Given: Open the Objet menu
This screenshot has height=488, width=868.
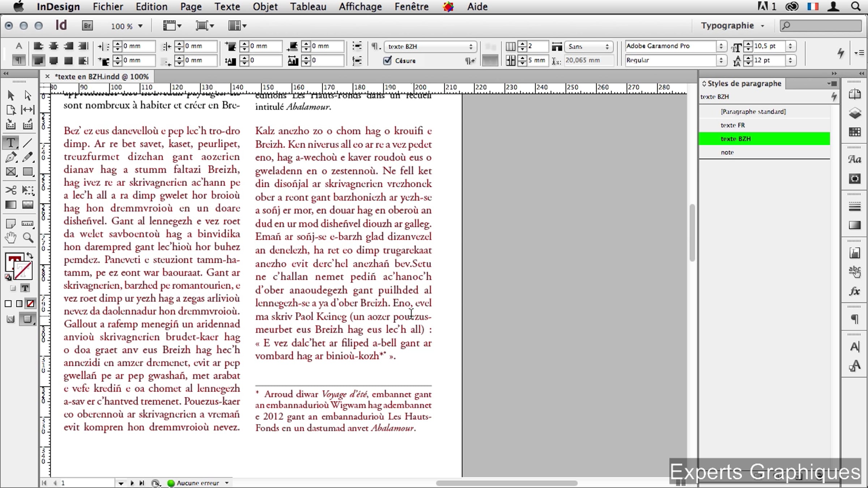Looking at the screenshot, I should pyautogui.click(x=265, y=7).
